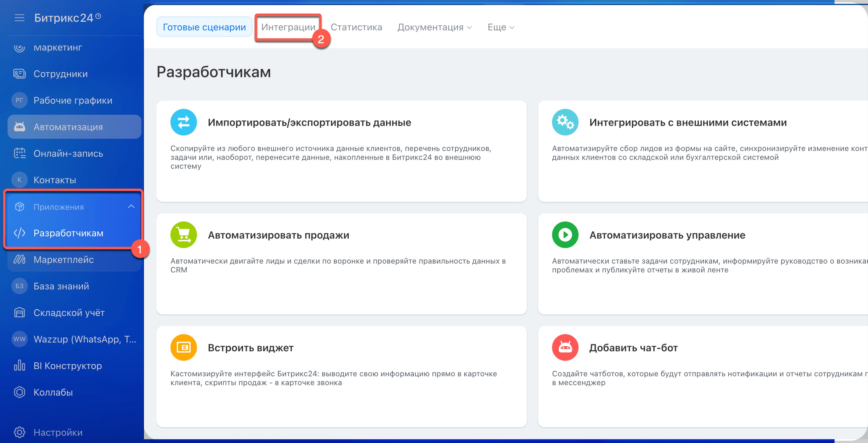This screenshot has height=443, width=868.
Task: Open Сотрудники section
Action: coord(74,74)
